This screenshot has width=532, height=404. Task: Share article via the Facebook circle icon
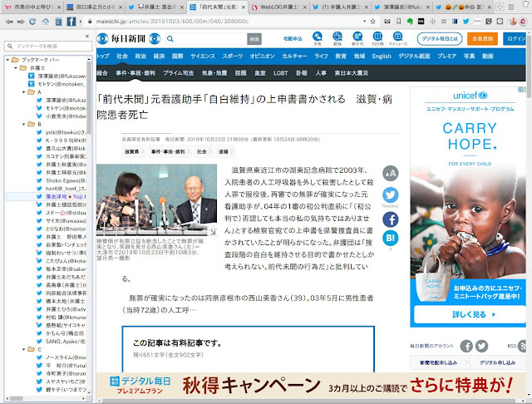(391, 219)
